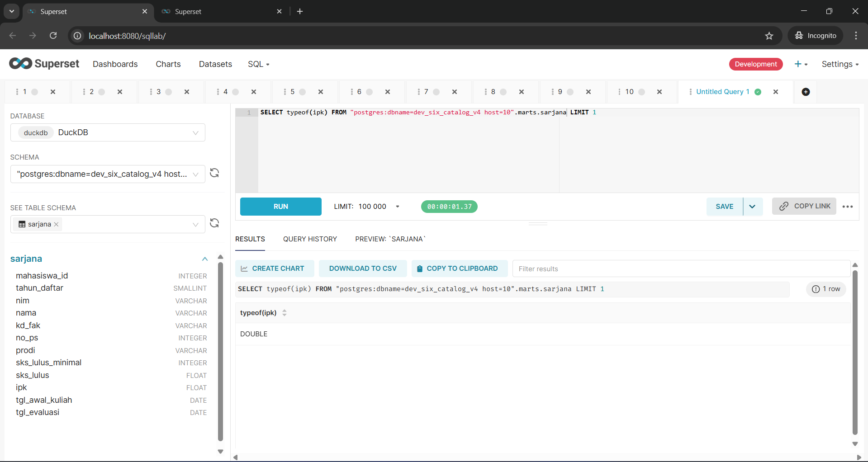Open drag handle menu of Untitled Query 1
The height and width of the screenshot is (462, 868).
pyautogui.click(x=690, y=92)
